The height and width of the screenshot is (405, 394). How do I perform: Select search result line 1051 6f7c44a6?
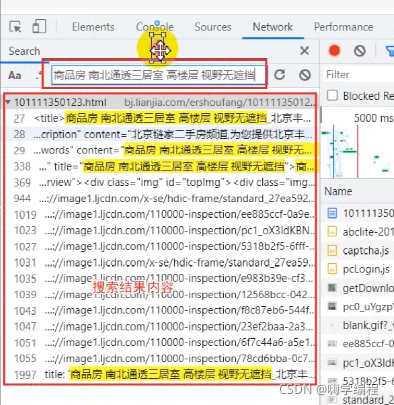pyautogui.click(x=160, y=342)
